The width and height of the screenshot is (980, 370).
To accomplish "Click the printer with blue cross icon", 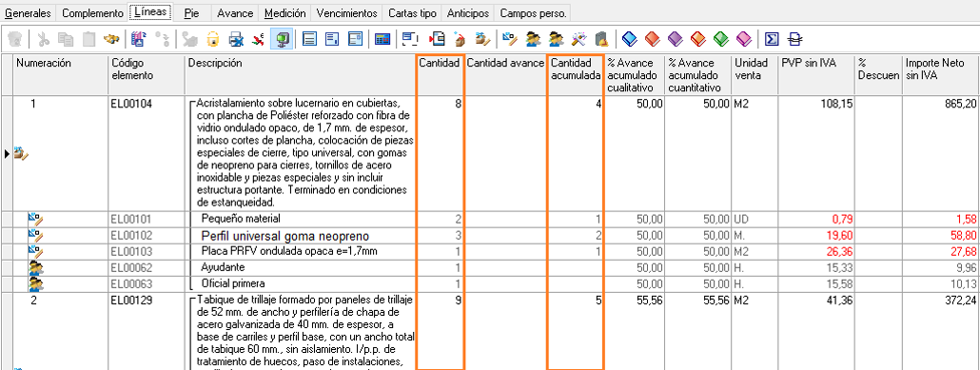I will pos(236,40).
